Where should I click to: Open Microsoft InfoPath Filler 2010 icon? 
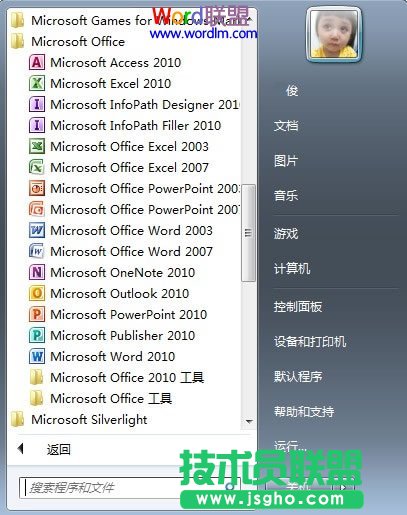click(x=37, y=125)
